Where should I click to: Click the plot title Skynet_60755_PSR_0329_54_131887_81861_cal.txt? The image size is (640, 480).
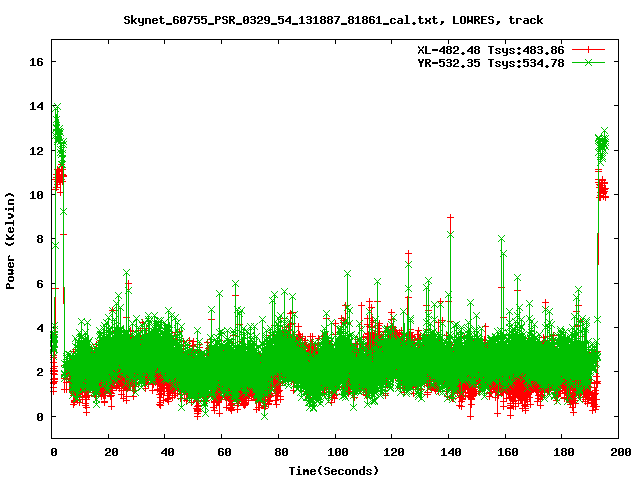click(x=280, y=20)
